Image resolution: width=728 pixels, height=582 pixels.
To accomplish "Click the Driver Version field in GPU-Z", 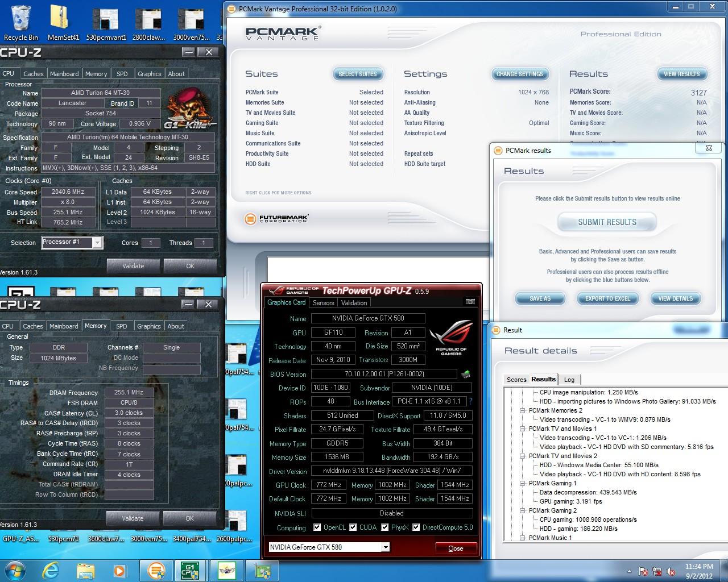I will click(392, 471).
